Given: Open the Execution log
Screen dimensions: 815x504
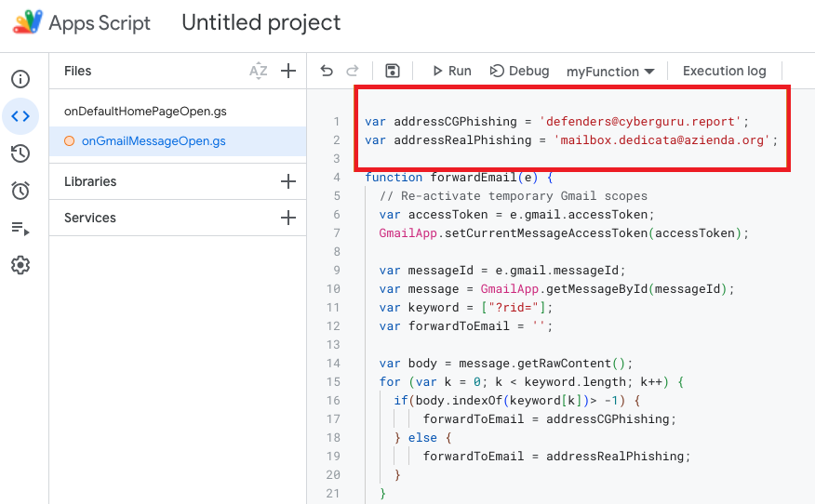Looking at the screenshot, I should point(724,71).
